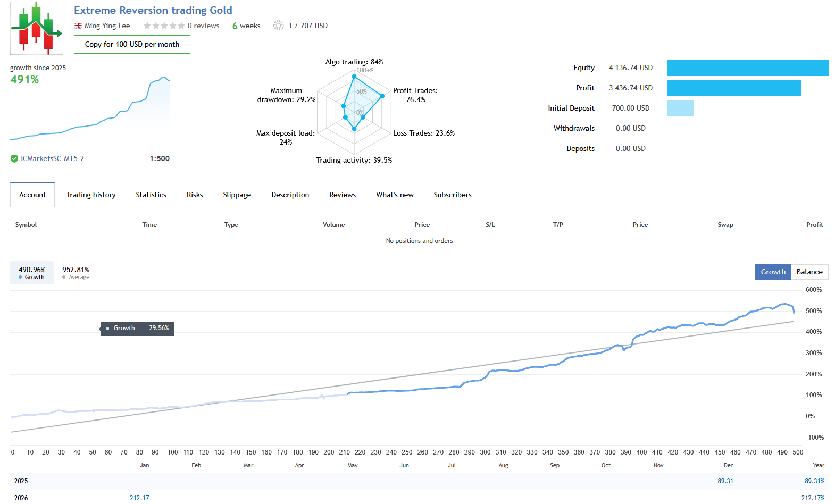Screen dimensions: 835x504
Task: Switch chart to Balance view
Action: pyautogui.click(x=809, y=272)
